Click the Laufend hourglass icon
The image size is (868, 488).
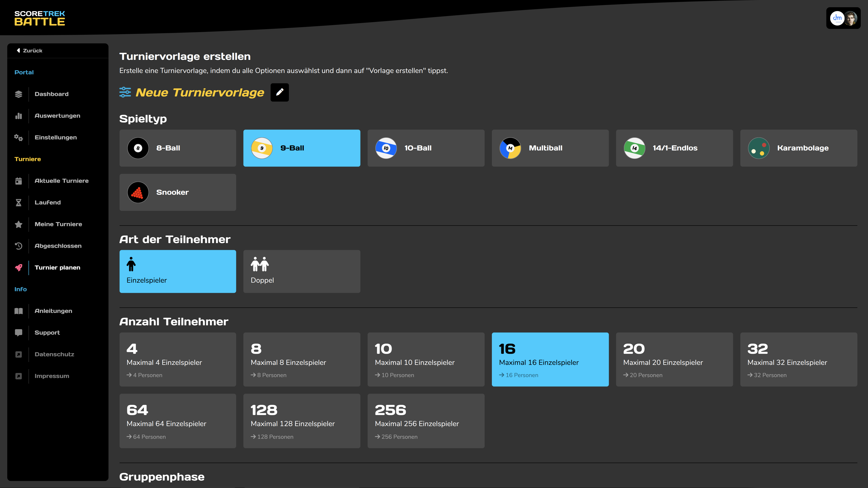(19, 202)
